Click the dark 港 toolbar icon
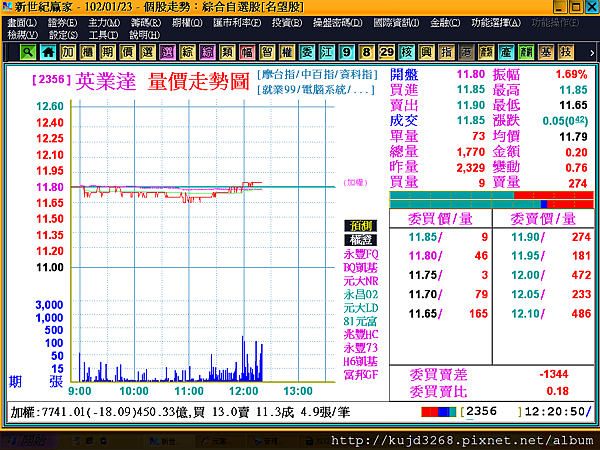 pos(466,52)
